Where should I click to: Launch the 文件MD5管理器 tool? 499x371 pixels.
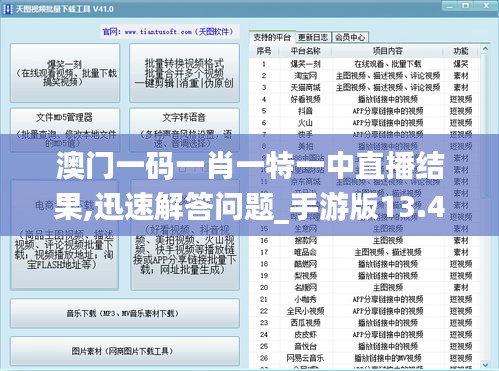point(65,130)
